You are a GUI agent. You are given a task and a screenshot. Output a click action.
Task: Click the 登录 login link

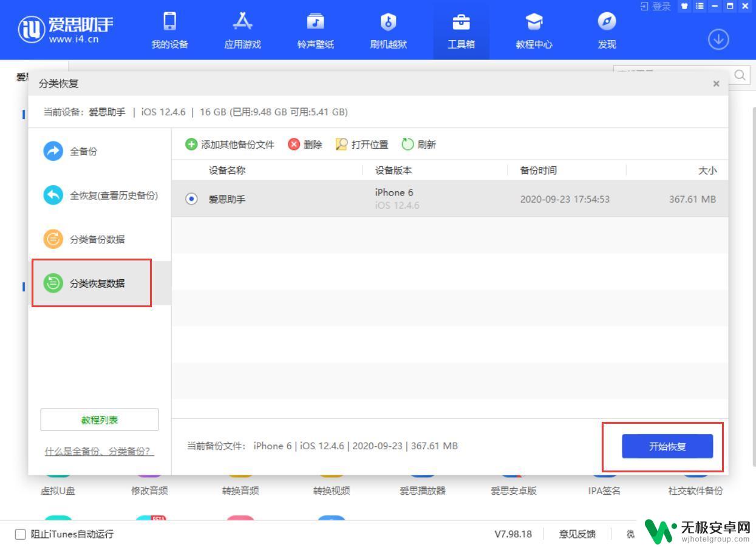click(x=656, y=6)
